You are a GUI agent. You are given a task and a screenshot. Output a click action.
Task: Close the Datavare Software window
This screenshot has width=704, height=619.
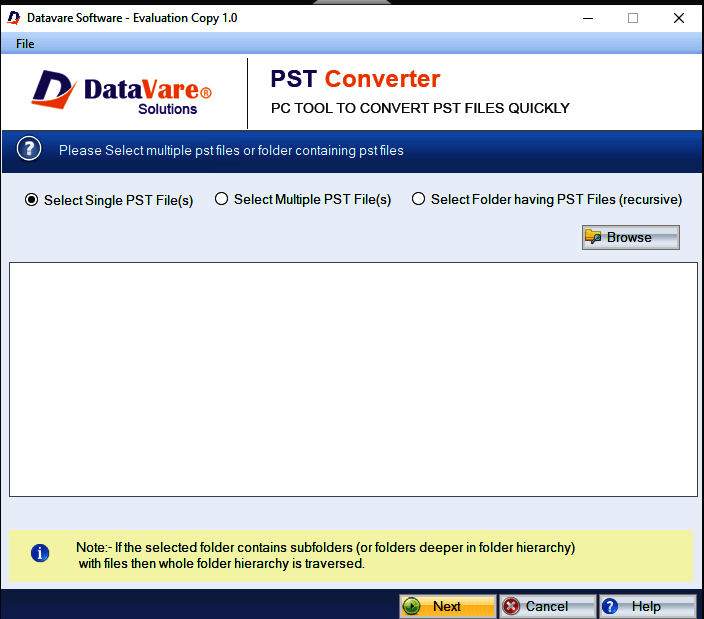pyautogui.click(x=679, y=18)
